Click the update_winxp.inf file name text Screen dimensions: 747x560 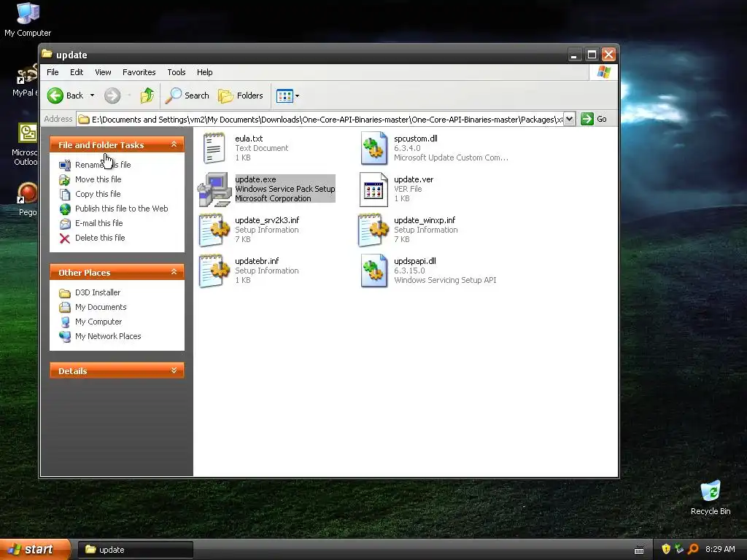(x=425, y=220)
